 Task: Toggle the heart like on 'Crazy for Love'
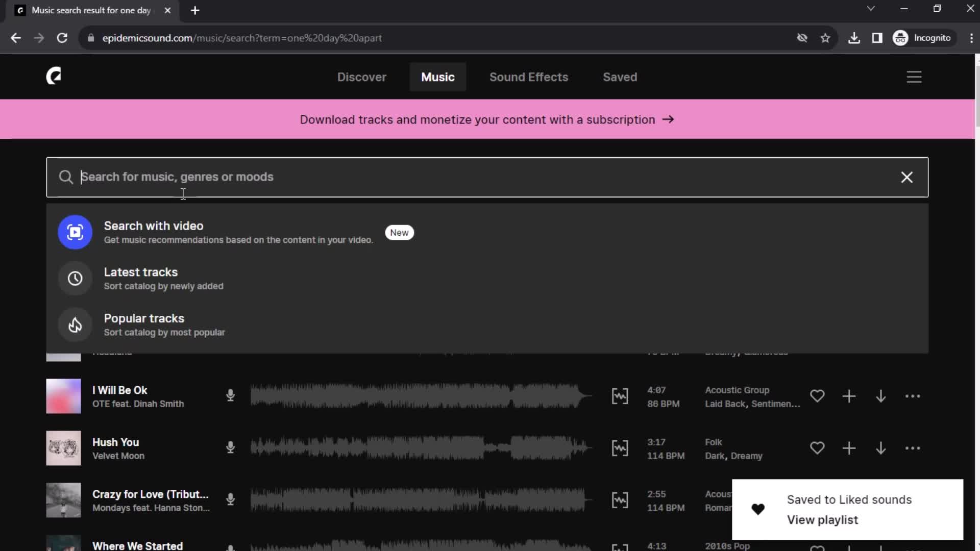817,500
